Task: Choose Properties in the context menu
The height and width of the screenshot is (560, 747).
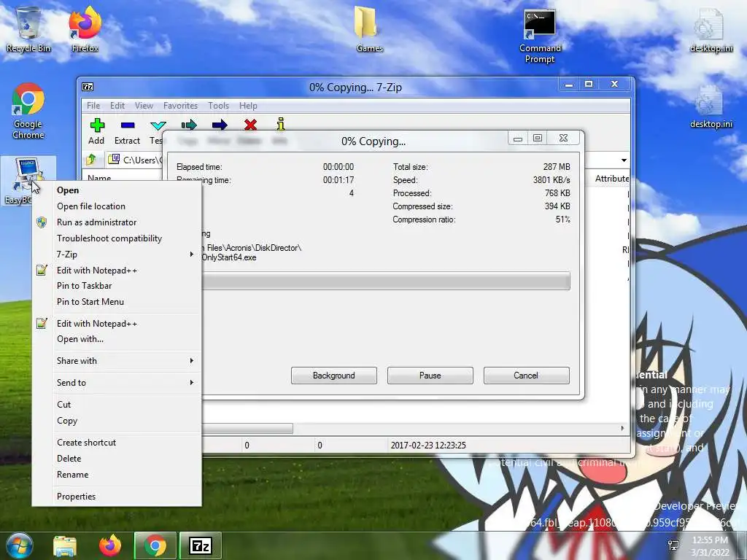Action: tap(117, 497)
